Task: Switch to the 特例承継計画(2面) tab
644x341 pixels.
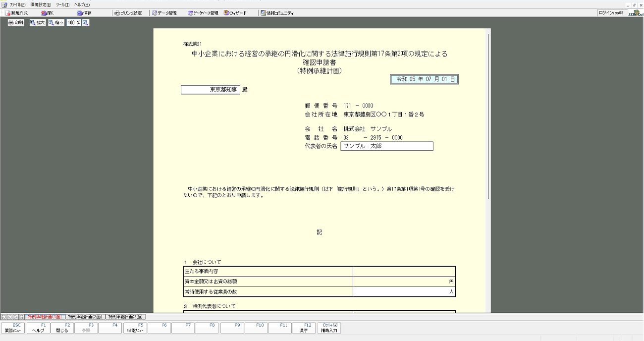Action: pos(85,316)
